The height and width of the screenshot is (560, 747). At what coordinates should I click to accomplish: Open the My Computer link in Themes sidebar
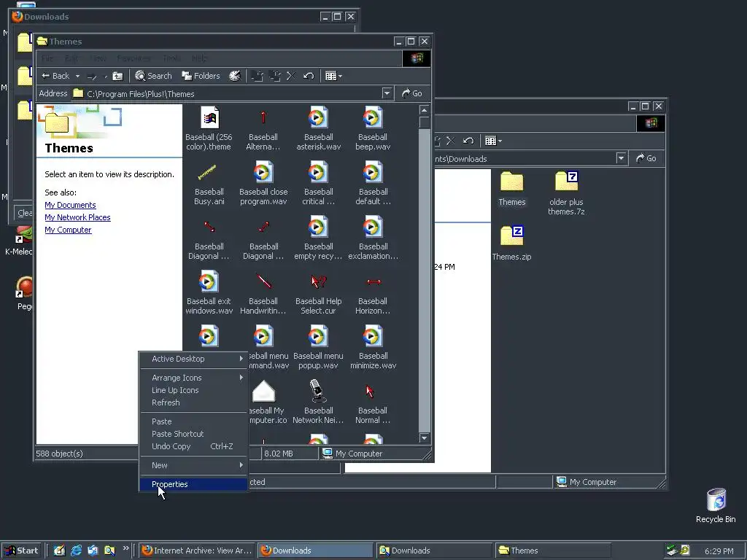(68, 230)
